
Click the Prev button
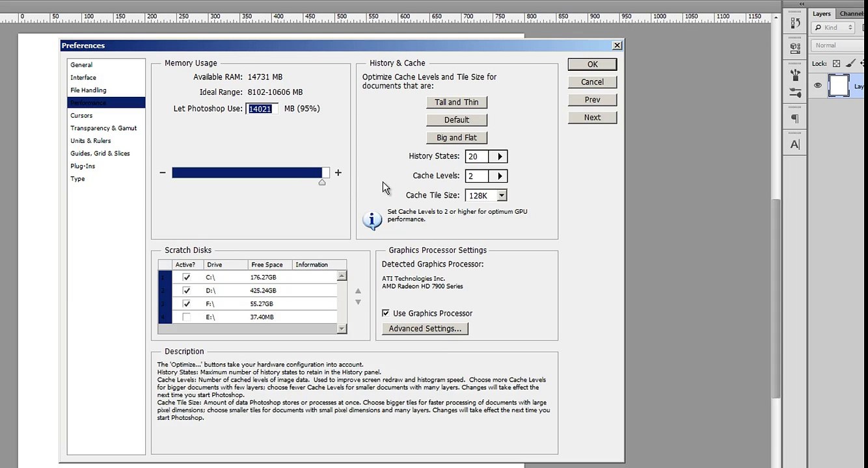592,99
